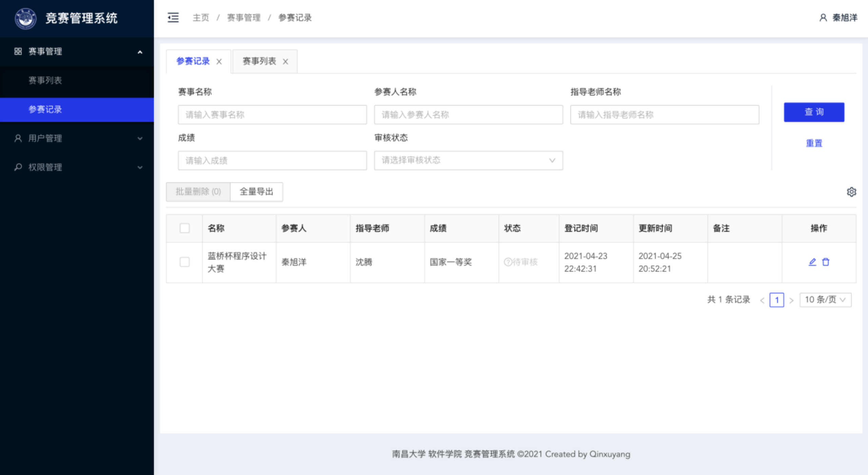
Task: Click the system logo in sidebar
Action: [x=25, y=18]
